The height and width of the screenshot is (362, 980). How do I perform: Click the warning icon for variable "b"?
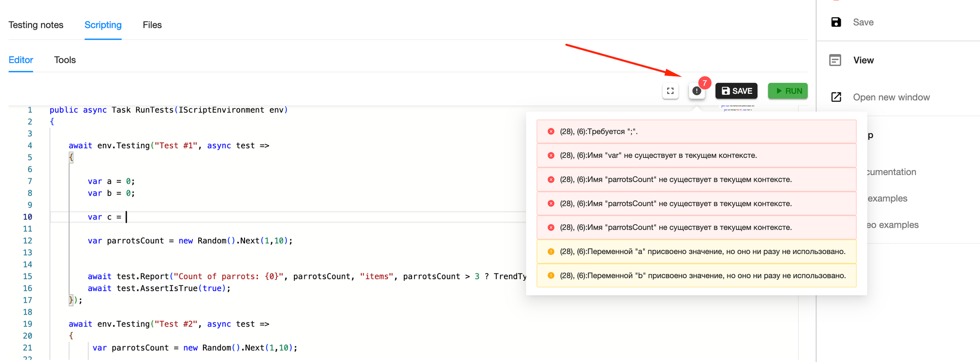(x=551, y=275)
